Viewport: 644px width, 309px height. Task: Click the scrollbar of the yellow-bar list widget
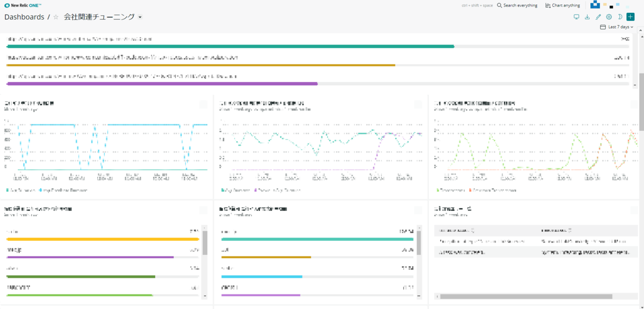(204, 243)
